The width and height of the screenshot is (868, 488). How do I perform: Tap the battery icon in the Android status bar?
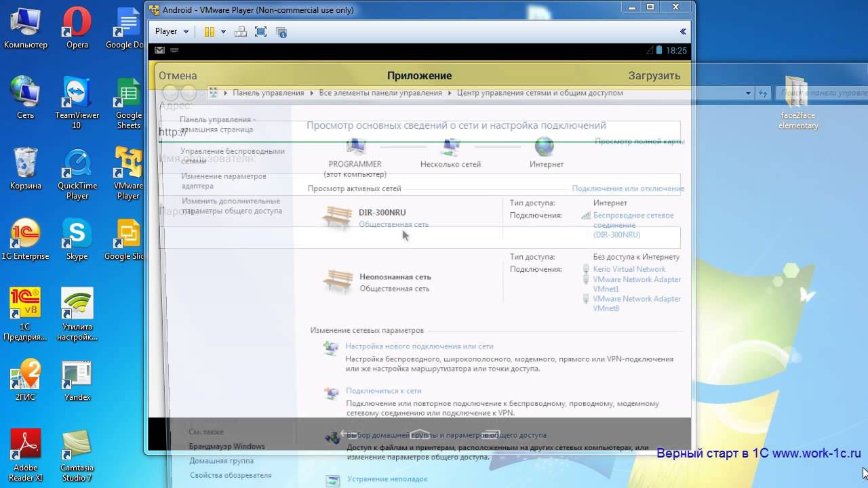(658, 50)
